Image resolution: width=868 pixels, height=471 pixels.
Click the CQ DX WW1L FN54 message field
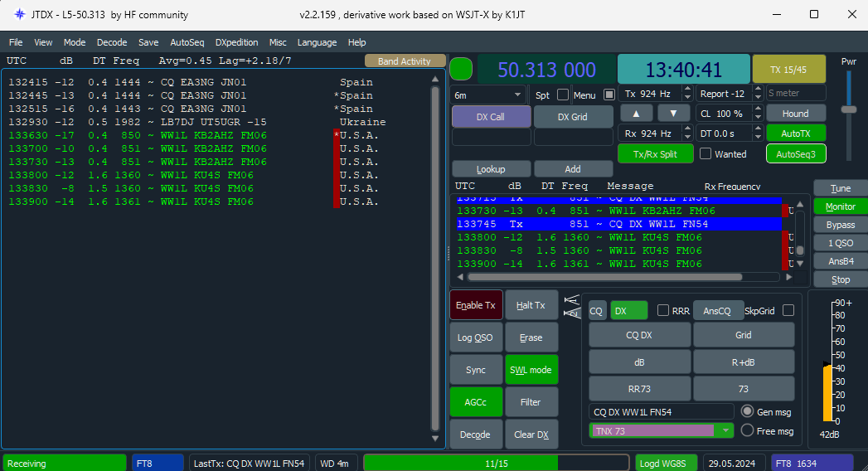pyautogui.click(x=661, y=412)
